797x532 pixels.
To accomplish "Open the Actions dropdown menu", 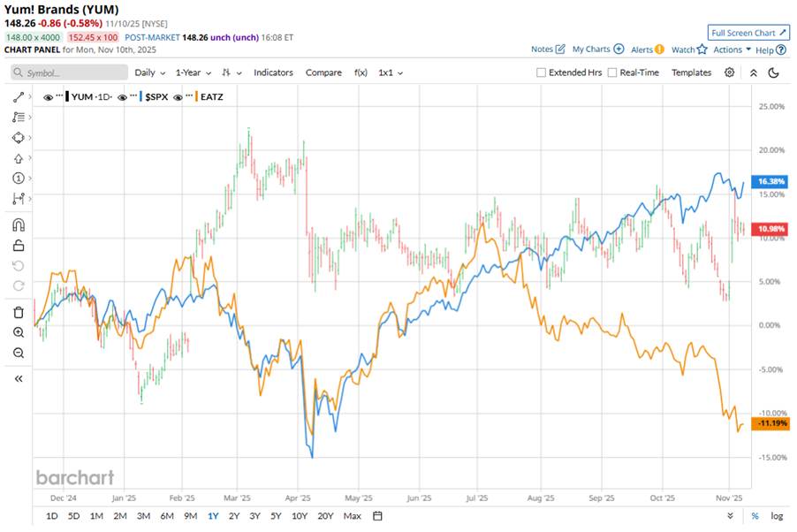I will click(732, 49).
